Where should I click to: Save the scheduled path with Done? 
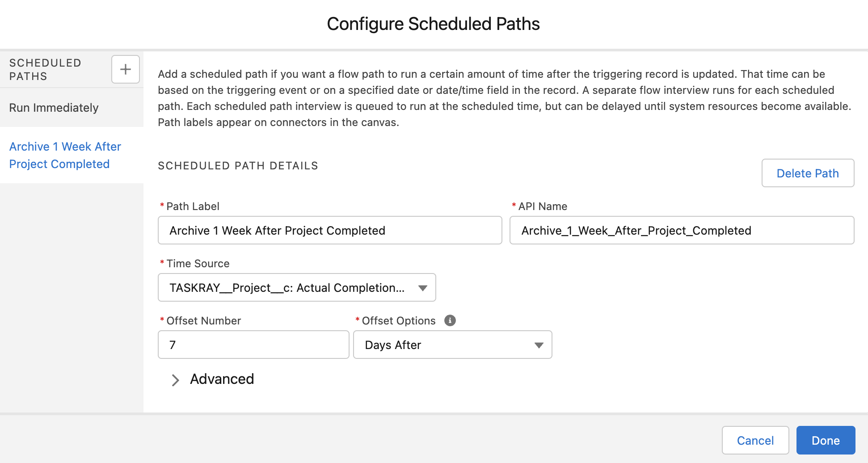pos(825,440)
